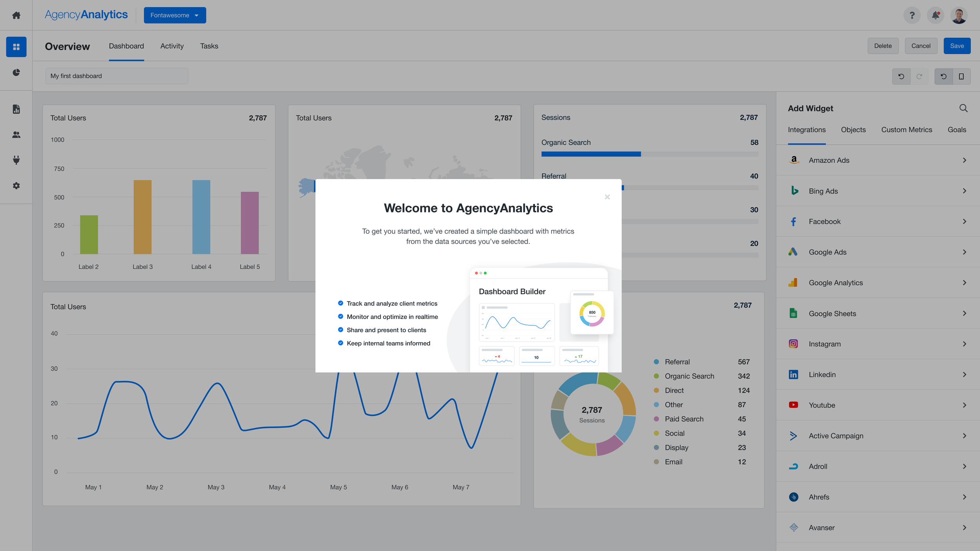Viewport: 980px width, 551px height.
Task: Expand the Amazon Ads integration
Action: coord(878,160)
